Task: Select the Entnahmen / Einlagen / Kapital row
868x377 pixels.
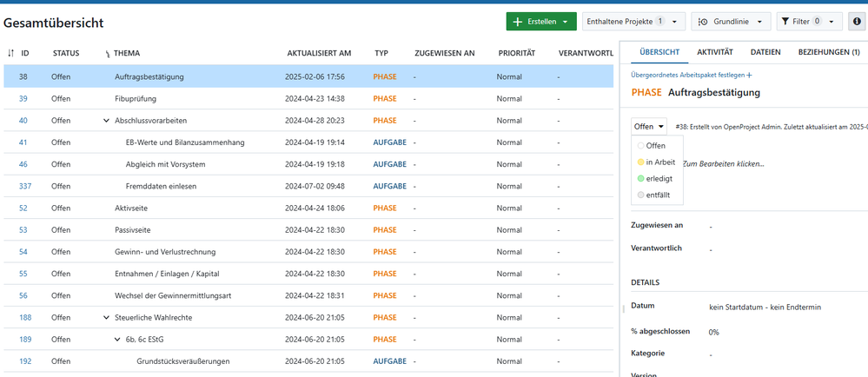Action: pos(309,274)
